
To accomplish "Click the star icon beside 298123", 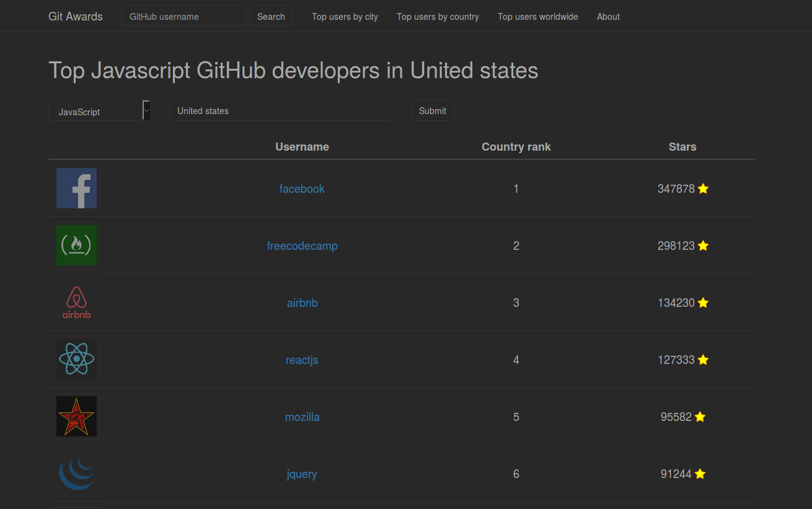I will pos(703,246).
